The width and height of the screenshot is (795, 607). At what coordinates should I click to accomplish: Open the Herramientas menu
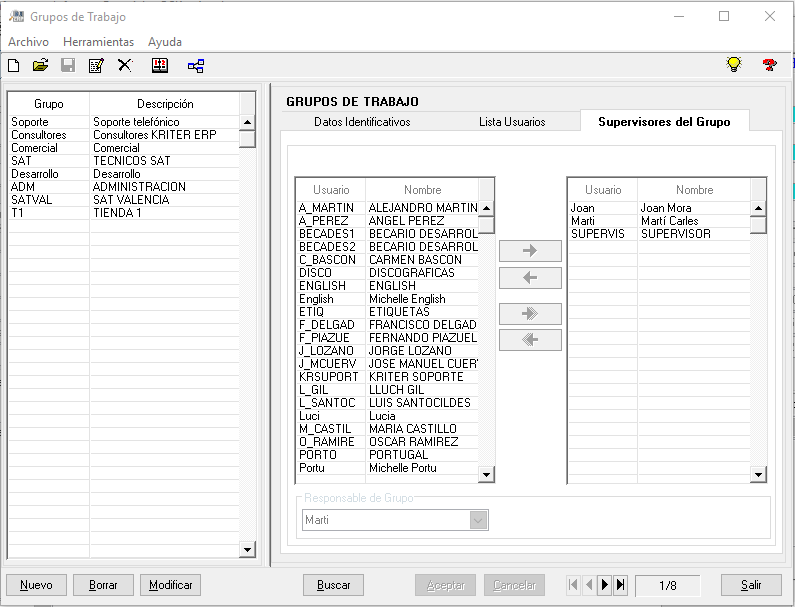(98, 42)
